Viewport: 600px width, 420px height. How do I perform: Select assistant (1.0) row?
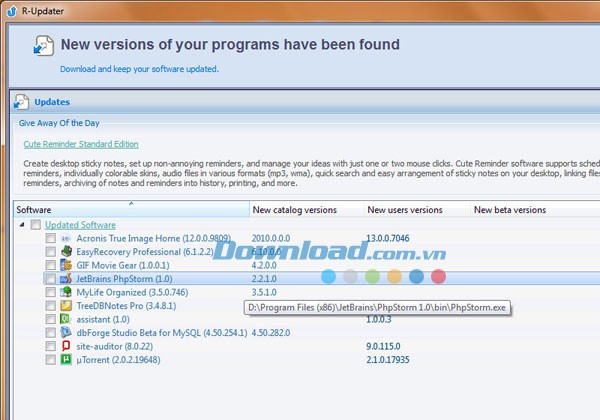(103, 319)
